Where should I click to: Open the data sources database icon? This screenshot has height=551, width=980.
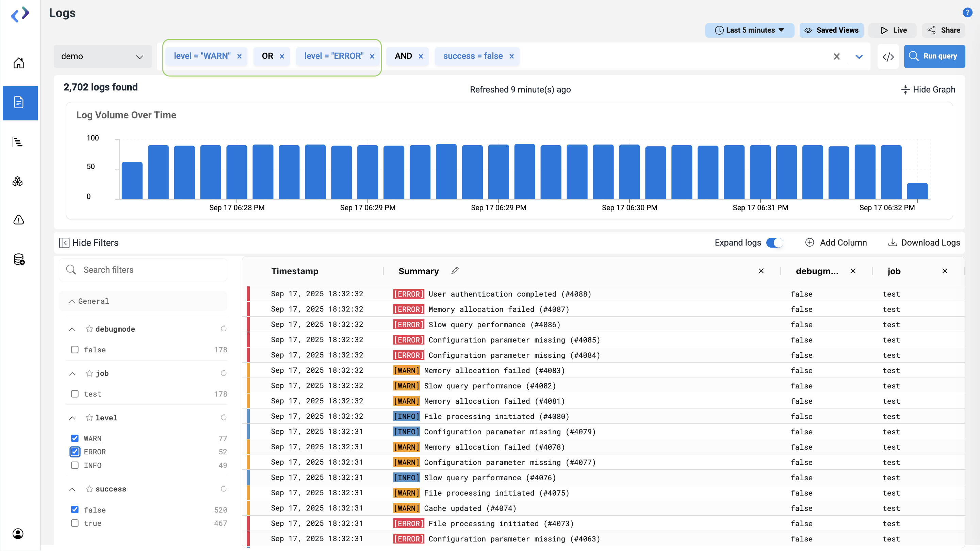coord(19,259)
